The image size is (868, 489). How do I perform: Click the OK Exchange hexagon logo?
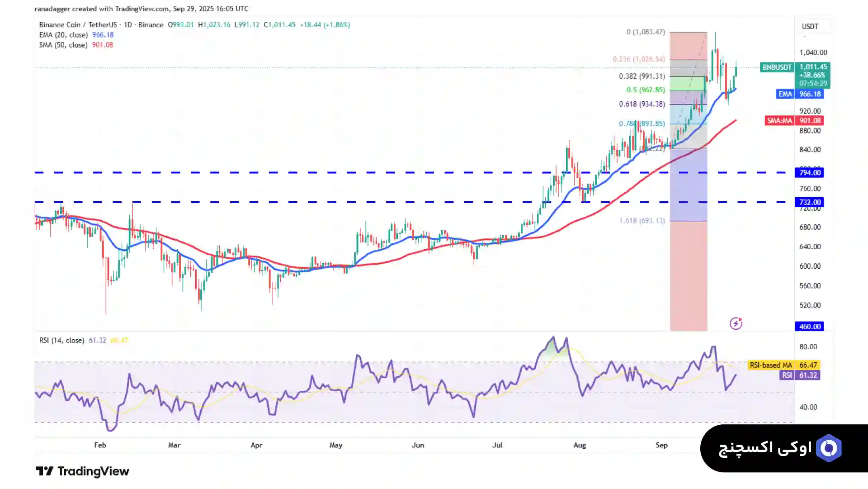click(829, 448)
